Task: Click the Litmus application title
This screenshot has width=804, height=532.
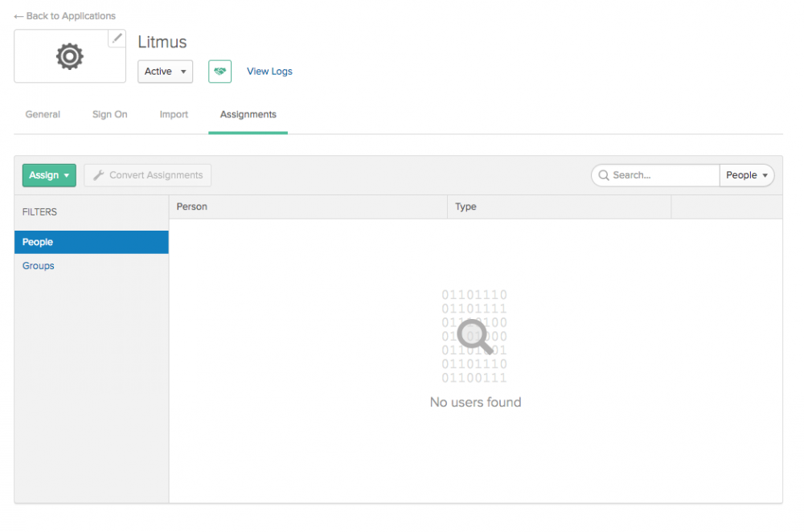Action: (162, 42)
